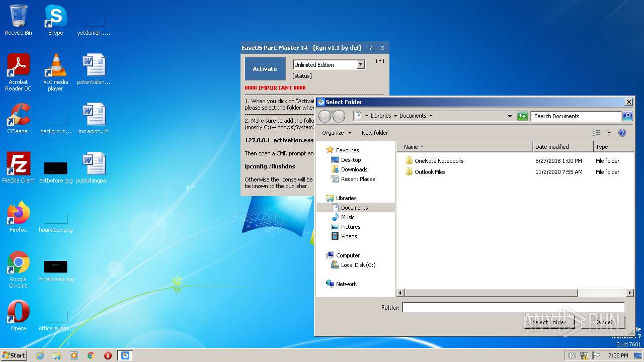
Task: Click the volume speaker tray icon
Action: (572, 355)
